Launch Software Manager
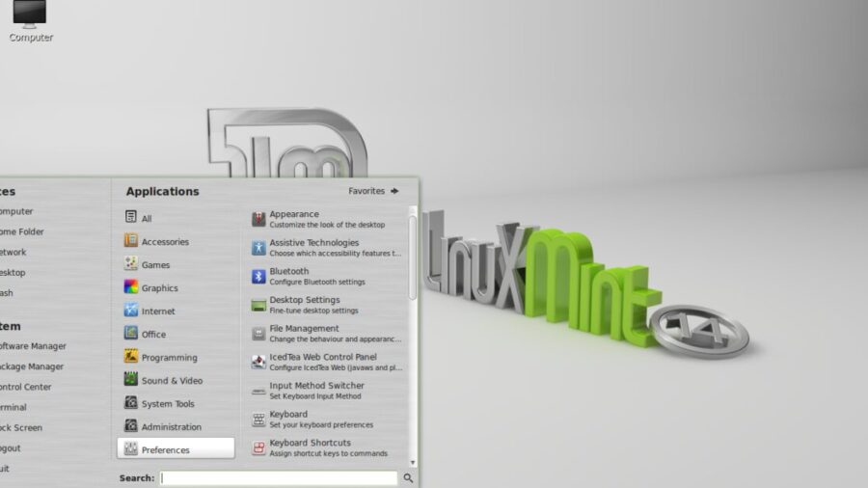 click(x=33, y=346)
